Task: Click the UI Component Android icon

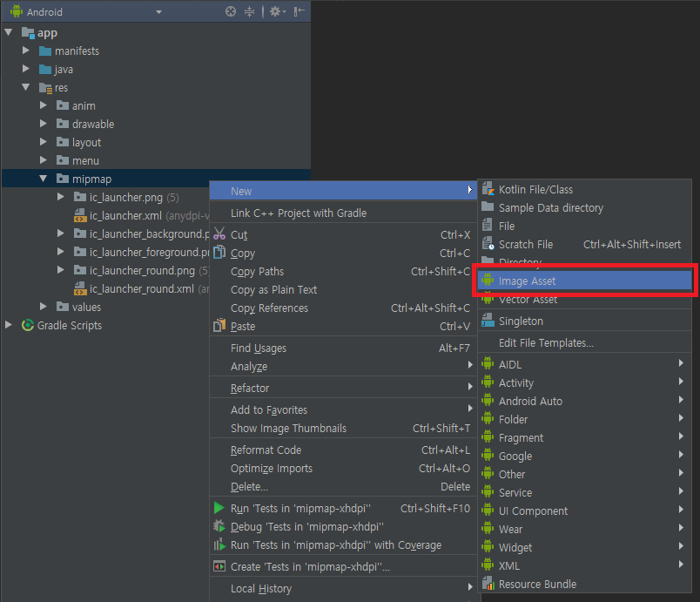Action: point(488,510)
